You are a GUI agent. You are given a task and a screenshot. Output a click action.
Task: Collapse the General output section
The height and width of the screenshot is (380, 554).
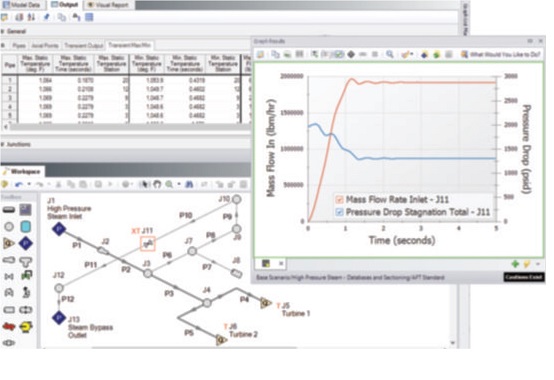(3, 31)
